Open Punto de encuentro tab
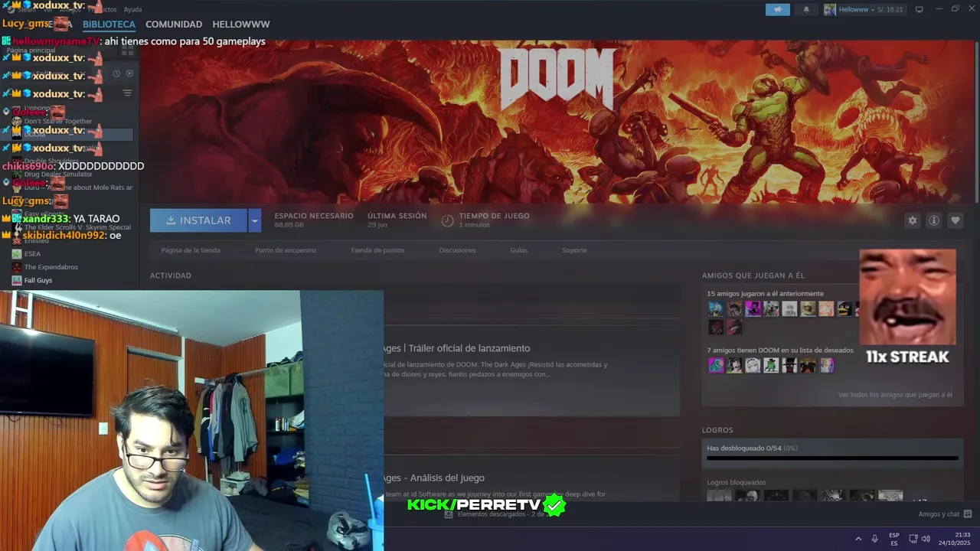Image resolution: width=980 pixels, height=551 pixels. (x=286, y=250)
